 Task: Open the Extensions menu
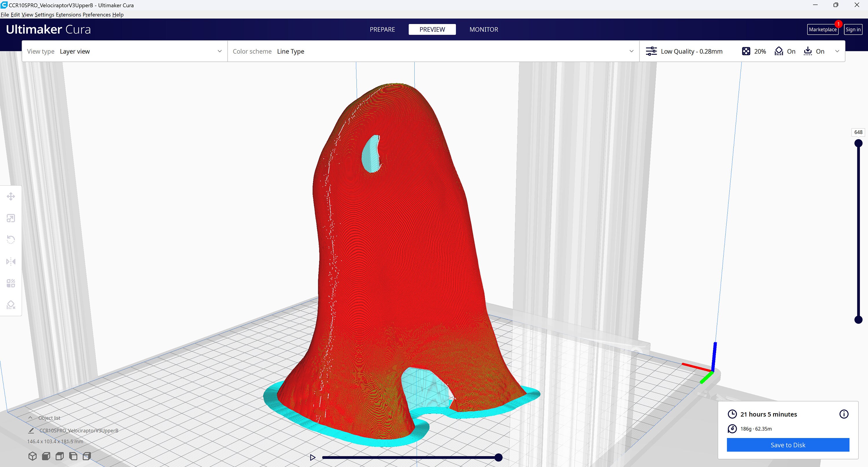(68, 14)
